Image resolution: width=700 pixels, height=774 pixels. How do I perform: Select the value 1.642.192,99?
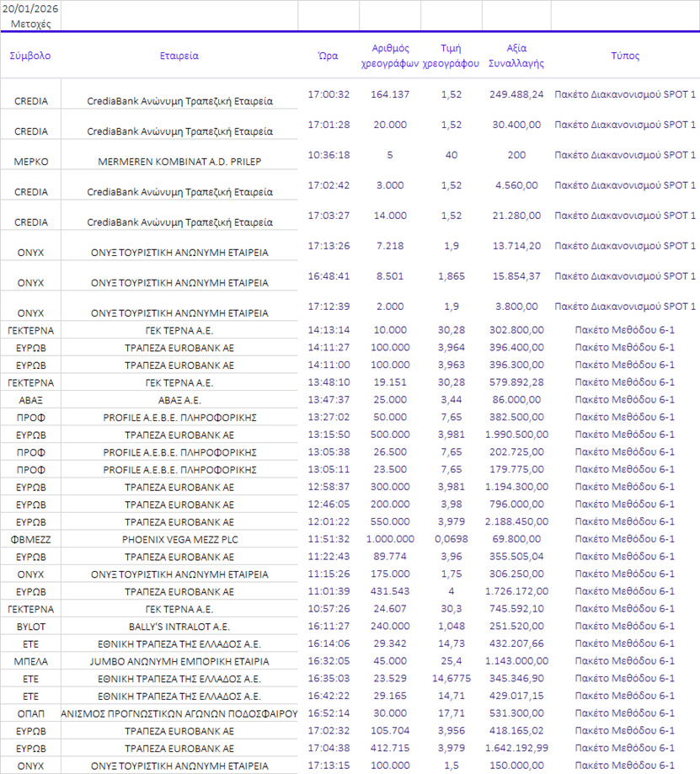pyautogui.click(x=516, y=749)
